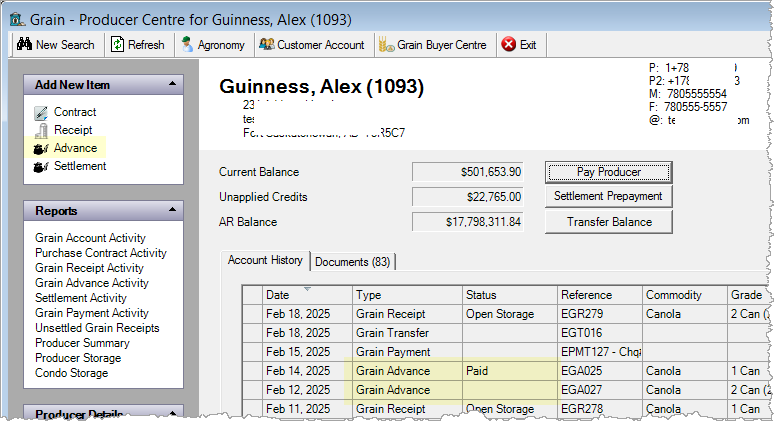Open the Grain Receipt Activity report
This screenshot has height=421, width=774.
tap(89, 268)
